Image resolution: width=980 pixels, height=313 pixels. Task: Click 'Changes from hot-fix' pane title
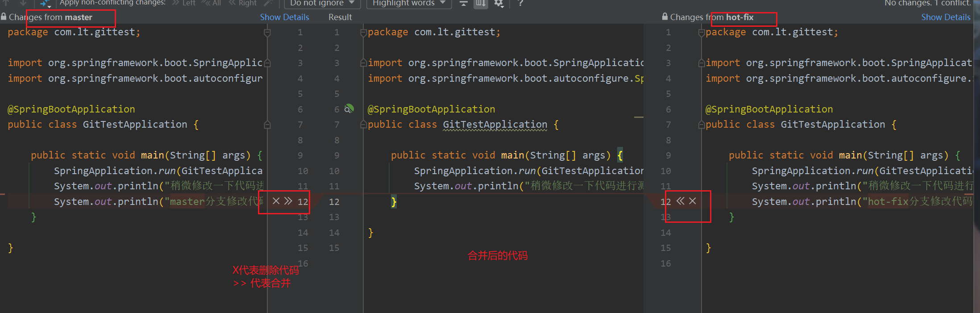click(712, 17)
